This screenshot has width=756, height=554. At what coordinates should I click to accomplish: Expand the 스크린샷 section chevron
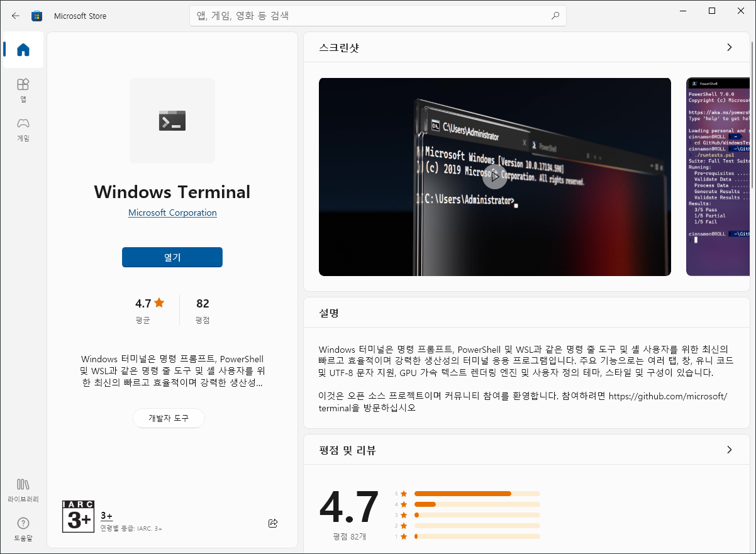coord(730,47)
